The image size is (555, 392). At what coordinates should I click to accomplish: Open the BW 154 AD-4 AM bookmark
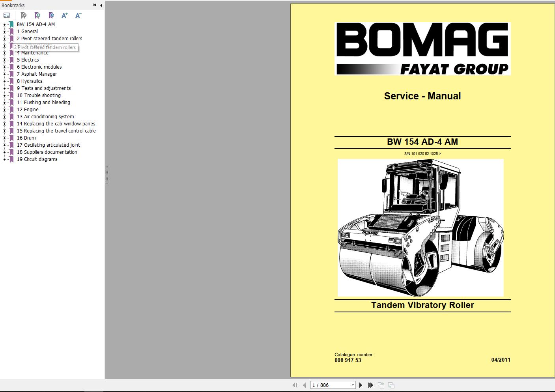(36, 24)
